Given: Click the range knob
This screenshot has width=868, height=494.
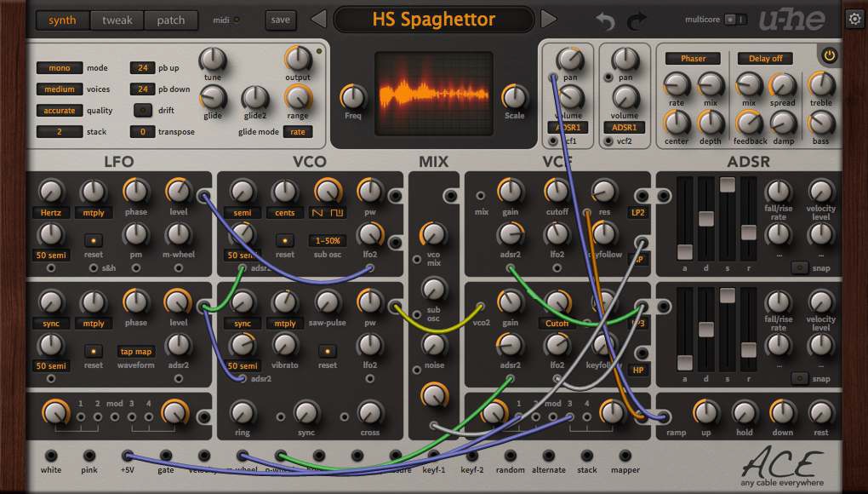Looking at the screenshot, I should pyautogui.click(x=298, y=97).
